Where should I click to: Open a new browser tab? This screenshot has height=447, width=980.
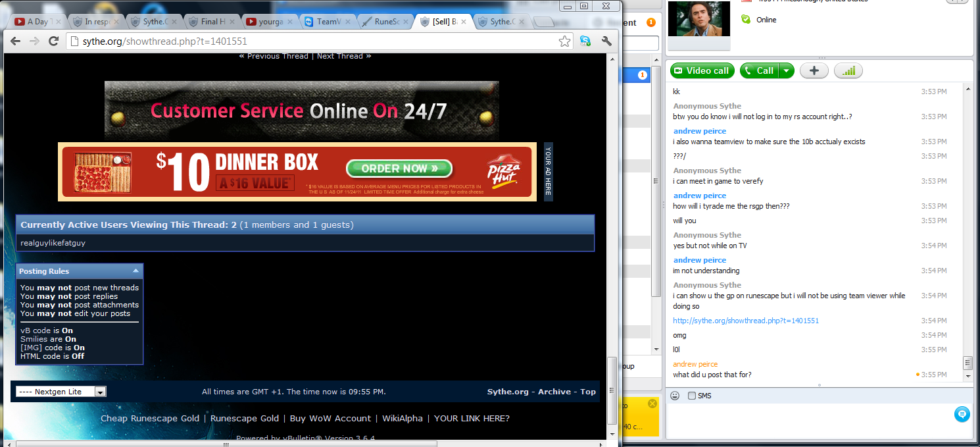coord(545,22)
